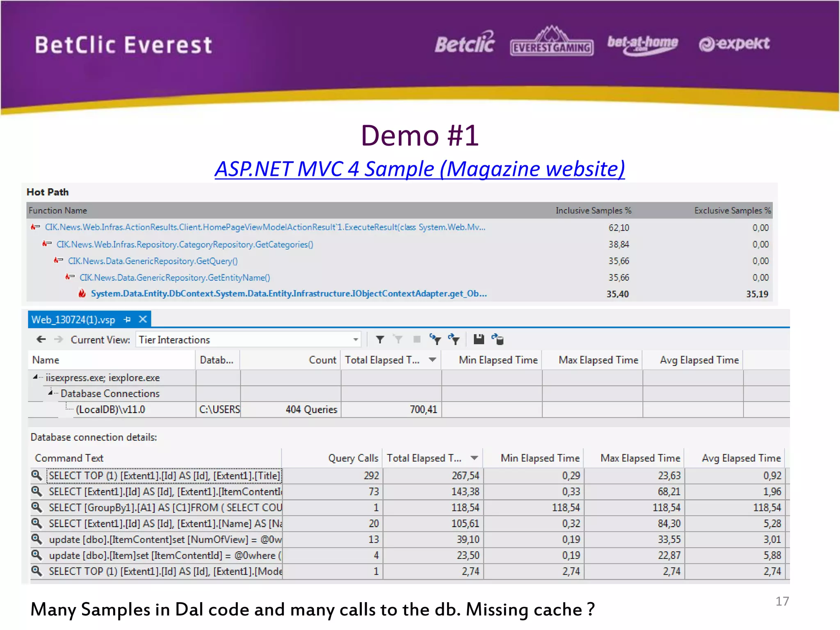Select the SELECT TOP (1) [Extent1].[Title] command text
840x630 pixels.
click(164, 475)
